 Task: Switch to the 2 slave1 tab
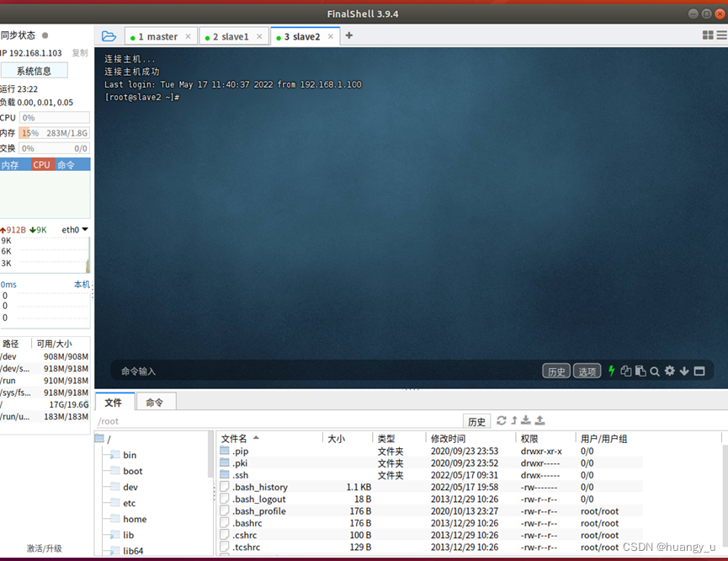tap(233, 36)
